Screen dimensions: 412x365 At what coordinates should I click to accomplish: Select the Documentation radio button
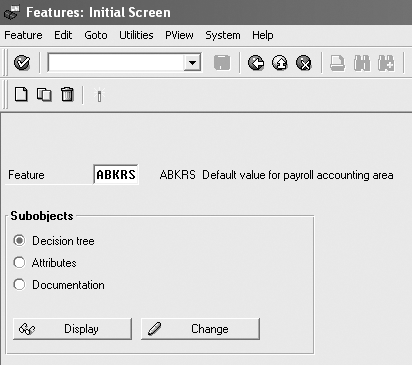[x=19, y=284]
